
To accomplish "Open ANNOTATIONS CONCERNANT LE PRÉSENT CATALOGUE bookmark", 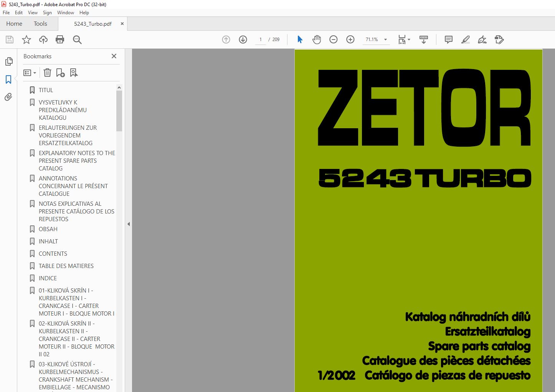I will [73, 186].
